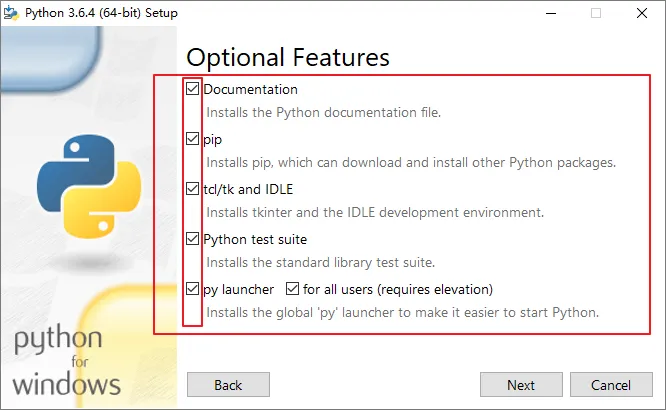Click the 'Installs the standard library test suite' text
Screen dimensions: 666x410
coord(320,262)
